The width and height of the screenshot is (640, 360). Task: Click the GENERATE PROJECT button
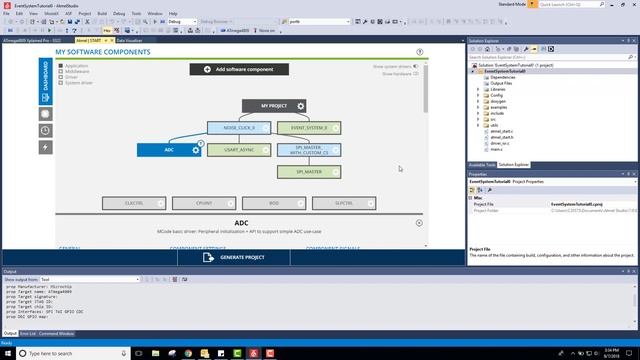click(234, 258)
